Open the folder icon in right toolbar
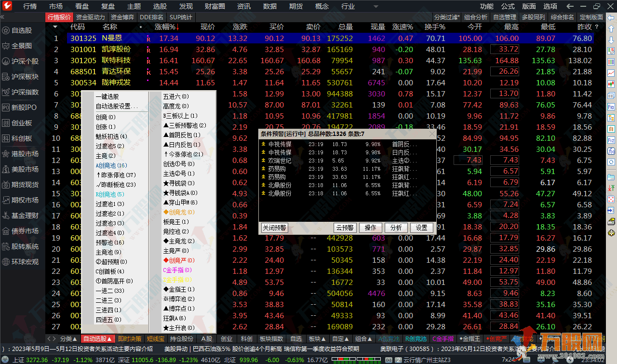Viewport: 617px width, 364px height. coord(611,177)
